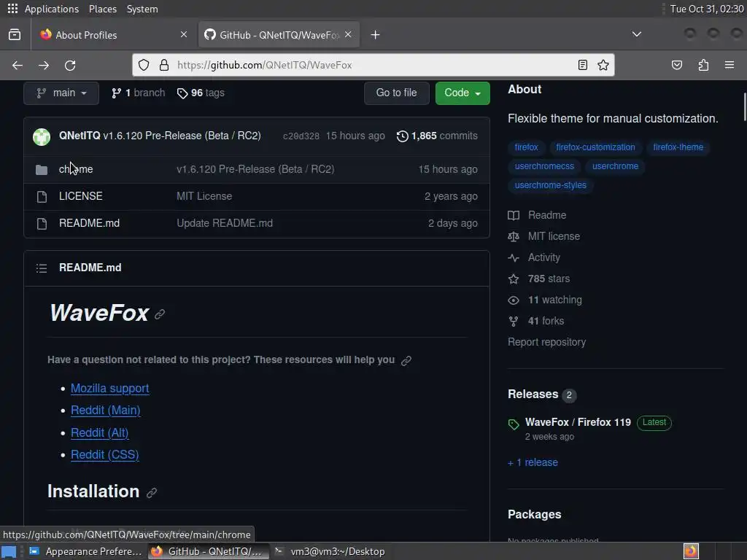Image resolution: width=747 pixels, height=560 pixels.
Task: View the 96 tags link
Action: pos(201,93)
